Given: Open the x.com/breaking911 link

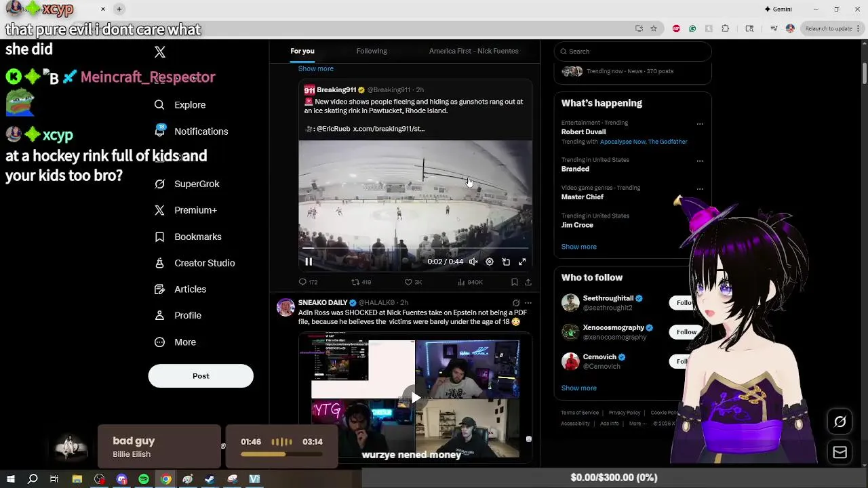Looking at the screenshot, I should pyautogui.click(x=389, y=129).
